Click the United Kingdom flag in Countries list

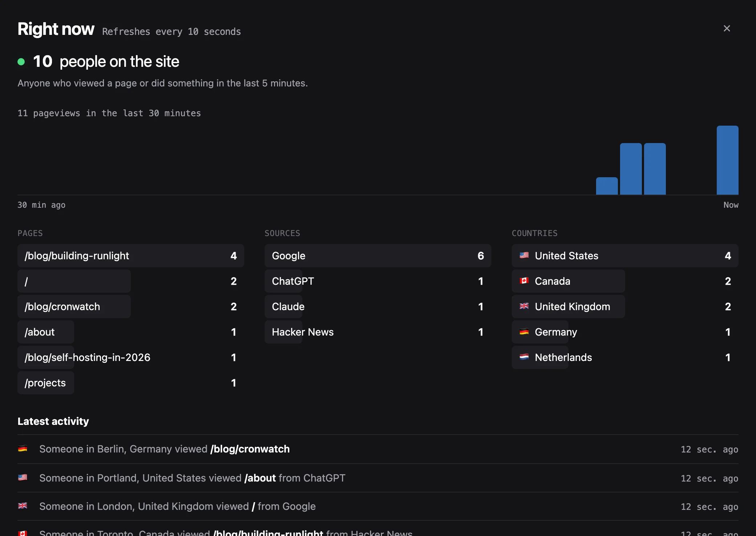[524, 306]
